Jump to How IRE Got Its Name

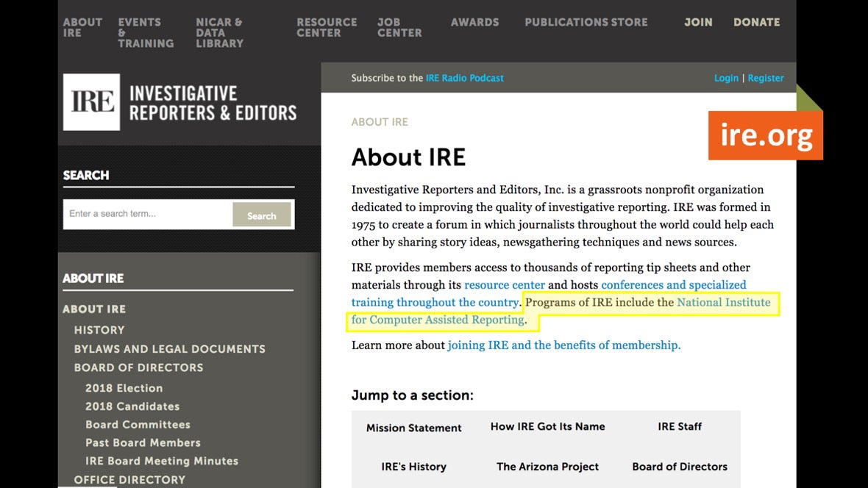(547, 426)
